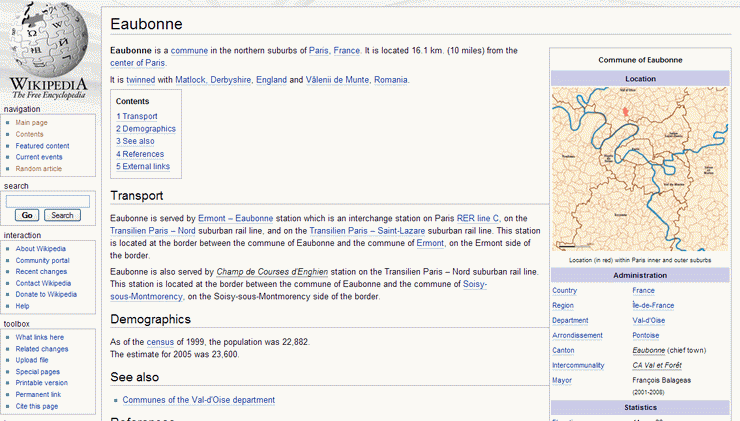Copy the Permanent link
The width and height of the screenshot is (740, 421).
click(x=38, y=395)
